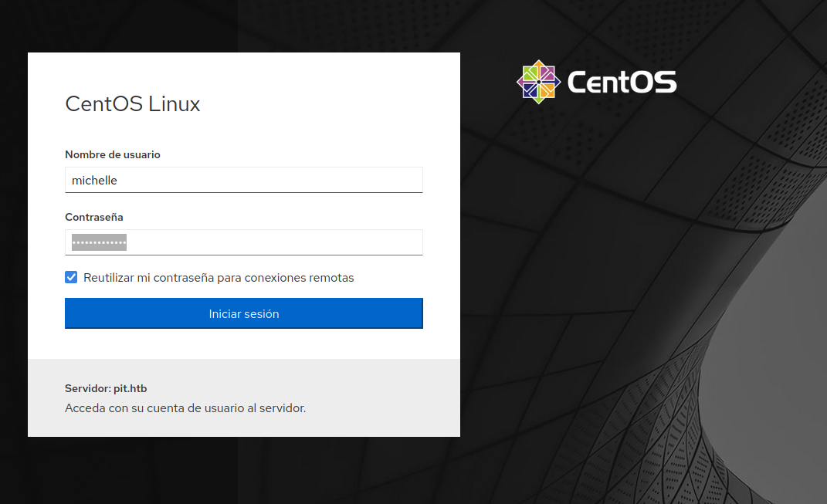
Task: Focus the username field containing michelle
Action: 243,180
